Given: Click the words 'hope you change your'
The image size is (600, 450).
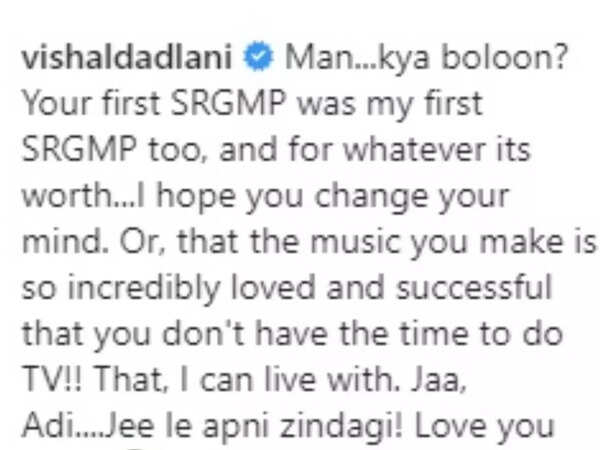Looking at the screenshot, I should (332, 198).
